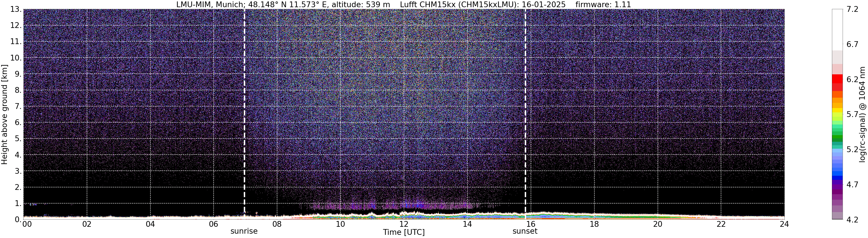Viewport: 868px width, 238px height.
Task: Click the y-axis tick label '10.'
Action: pos(16,58)
